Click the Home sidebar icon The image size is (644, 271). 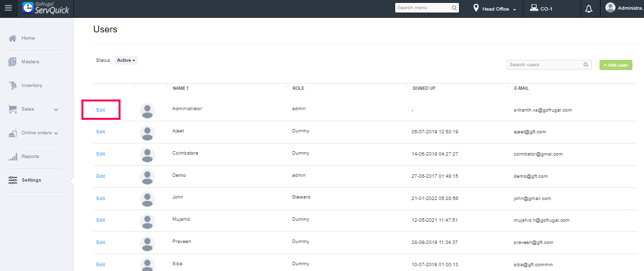pyautogui.click(x=13, y=38)
